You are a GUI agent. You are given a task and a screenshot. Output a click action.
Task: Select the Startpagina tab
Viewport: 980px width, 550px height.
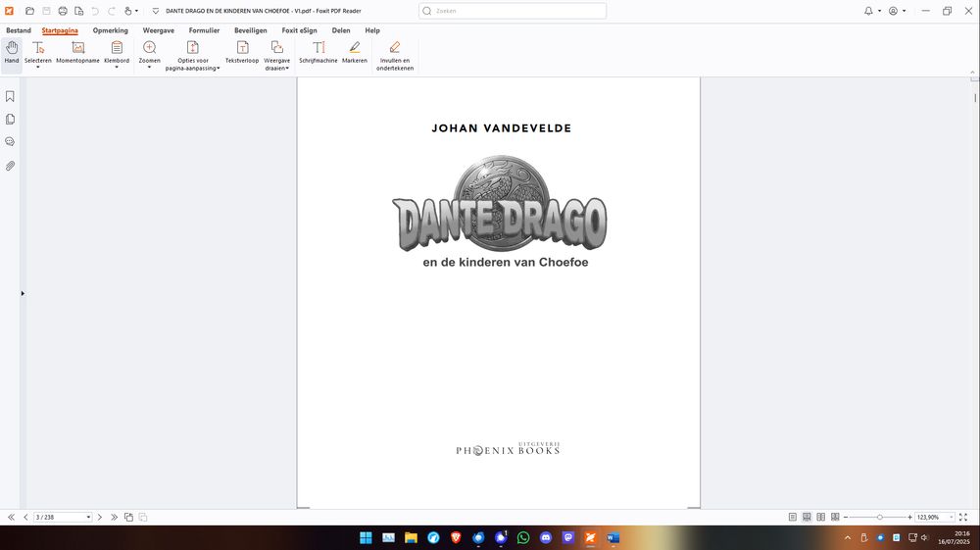60,30
